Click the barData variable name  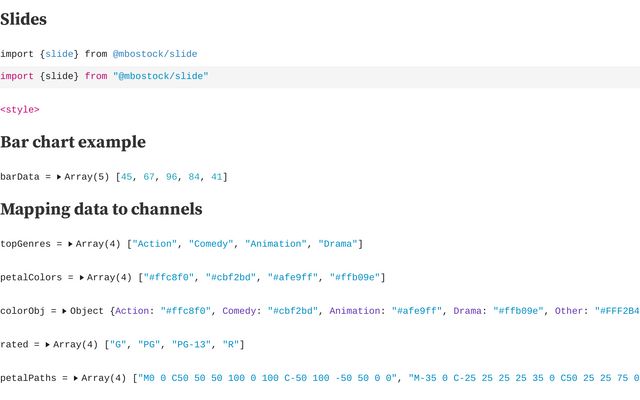pyautogui.click(x=20, y=177)
